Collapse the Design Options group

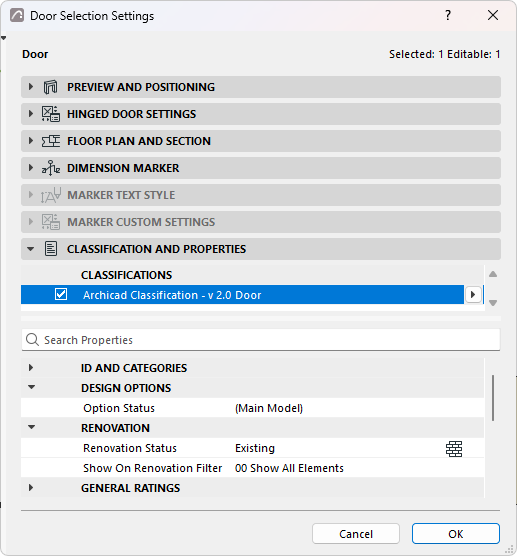31,387
